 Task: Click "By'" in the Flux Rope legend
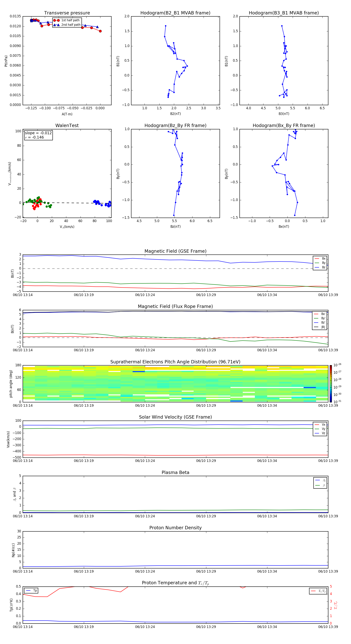click(x=323, y=318)
